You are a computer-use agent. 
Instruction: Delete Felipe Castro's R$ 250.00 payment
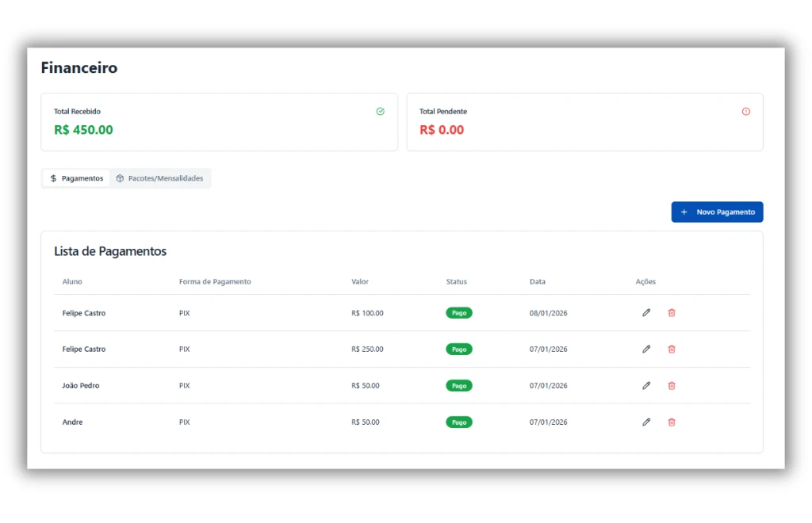[672, 349]
